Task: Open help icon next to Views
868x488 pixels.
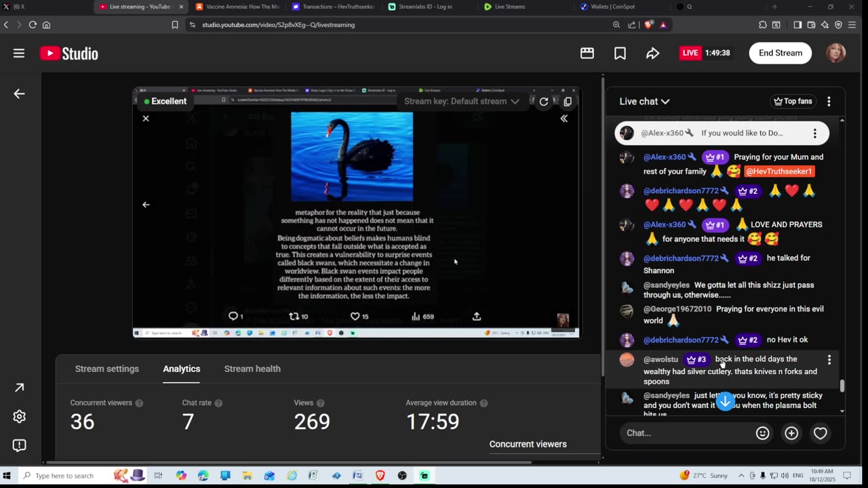Action: coord(320,403)
